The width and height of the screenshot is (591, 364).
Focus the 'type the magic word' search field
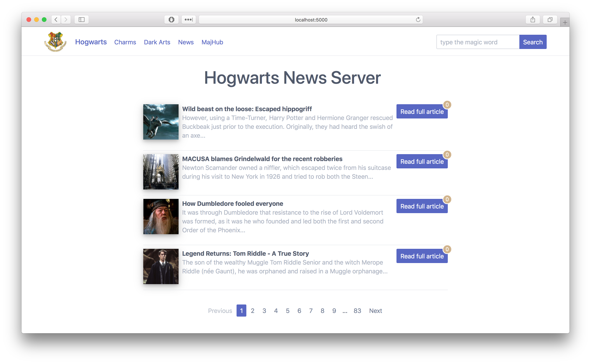(x=478, y=42)
